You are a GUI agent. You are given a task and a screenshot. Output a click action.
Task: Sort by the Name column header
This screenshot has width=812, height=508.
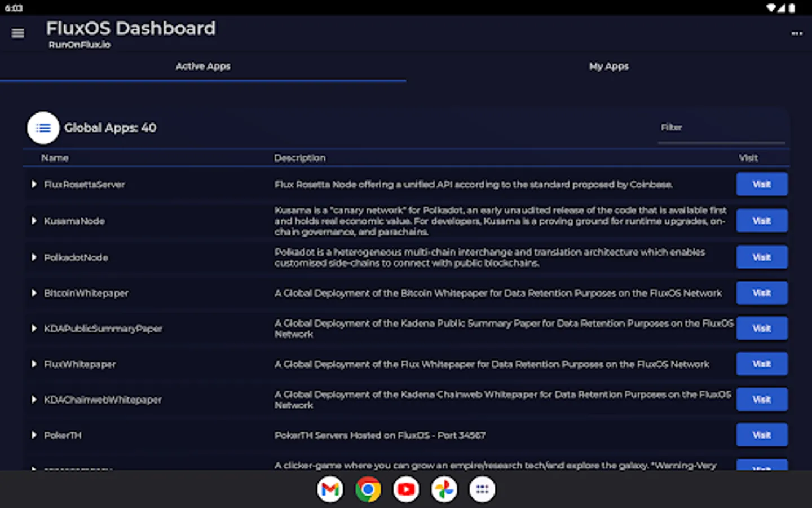point(55,158)
